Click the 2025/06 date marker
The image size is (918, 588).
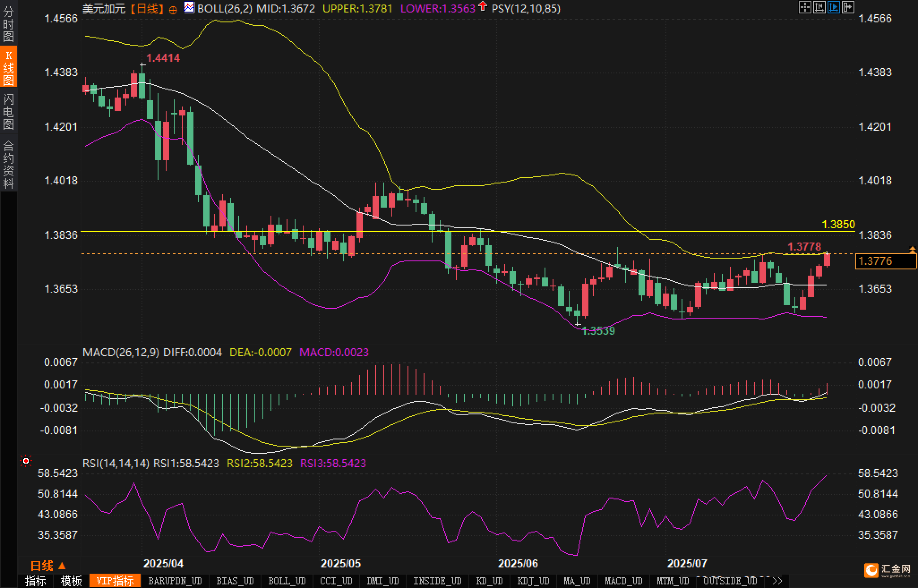[x=518, y=563]
